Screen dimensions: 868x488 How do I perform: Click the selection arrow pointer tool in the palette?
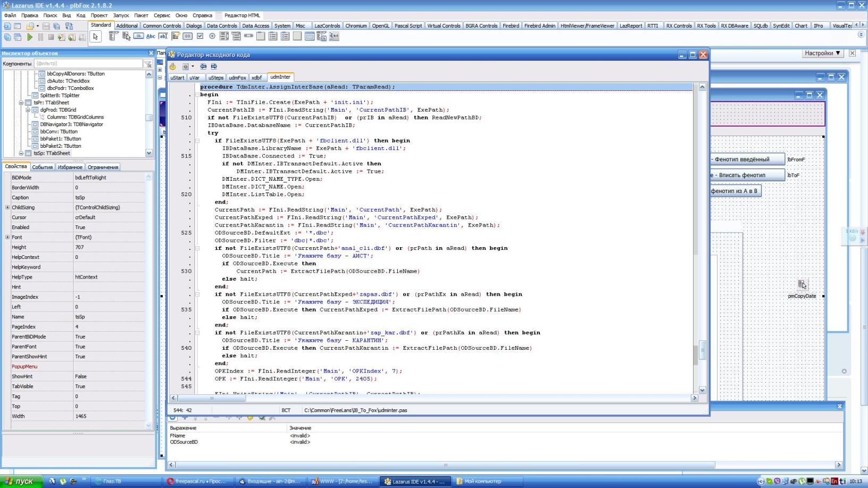pyautogui.click(x=95, y=37)
